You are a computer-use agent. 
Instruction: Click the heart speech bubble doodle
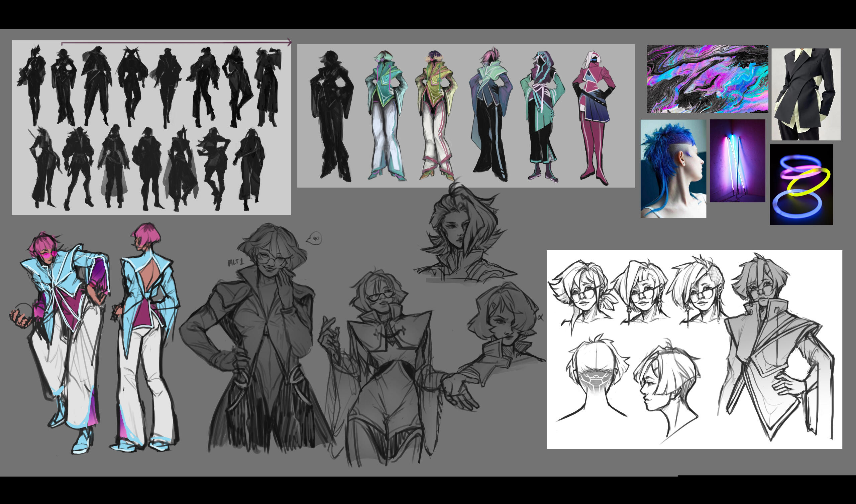pos(315,238)
